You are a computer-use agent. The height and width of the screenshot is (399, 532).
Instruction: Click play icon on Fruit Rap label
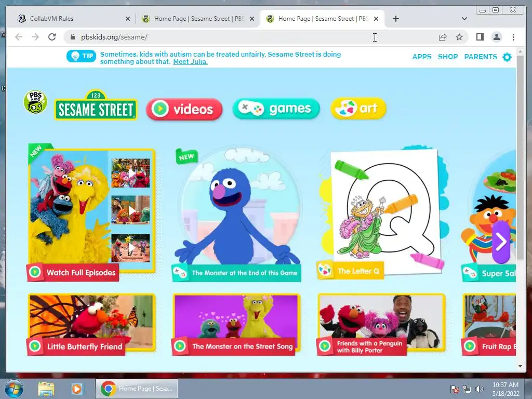point(470,346)
